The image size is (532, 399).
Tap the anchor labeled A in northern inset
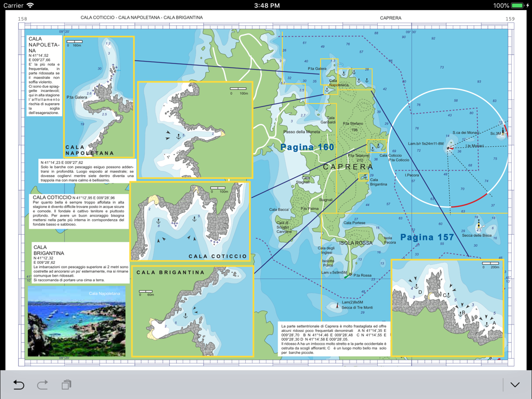pos(486,325)
